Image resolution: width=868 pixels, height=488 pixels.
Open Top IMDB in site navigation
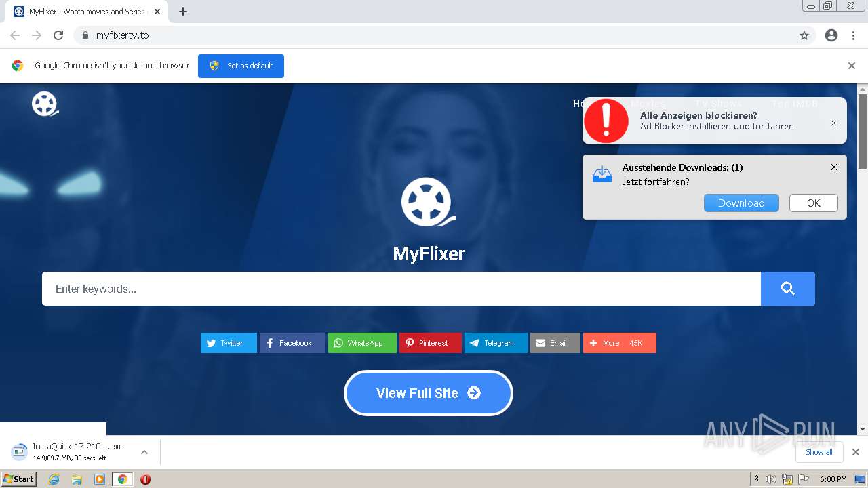pyautogui.click(x=795, y=104)
